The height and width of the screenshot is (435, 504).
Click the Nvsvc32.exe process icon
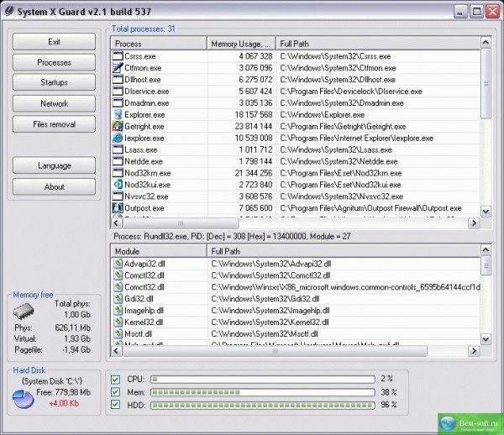118,197
